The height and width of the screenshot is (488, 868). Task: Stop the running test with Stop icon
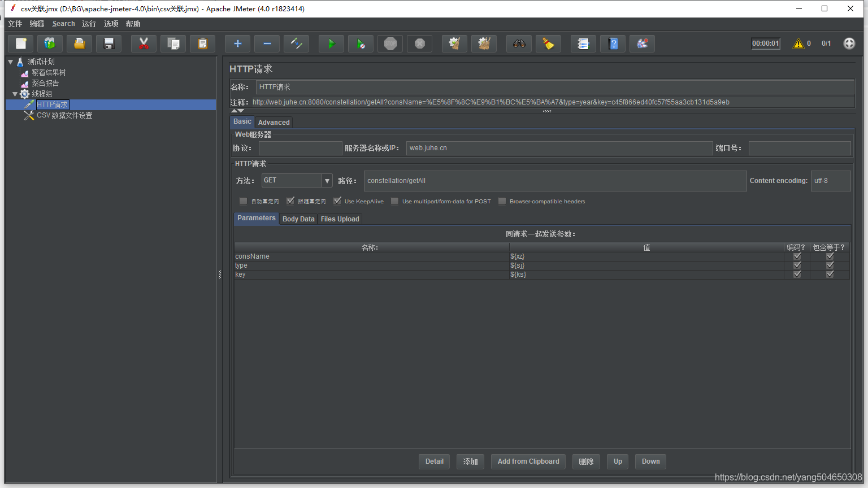coord(390,43)
